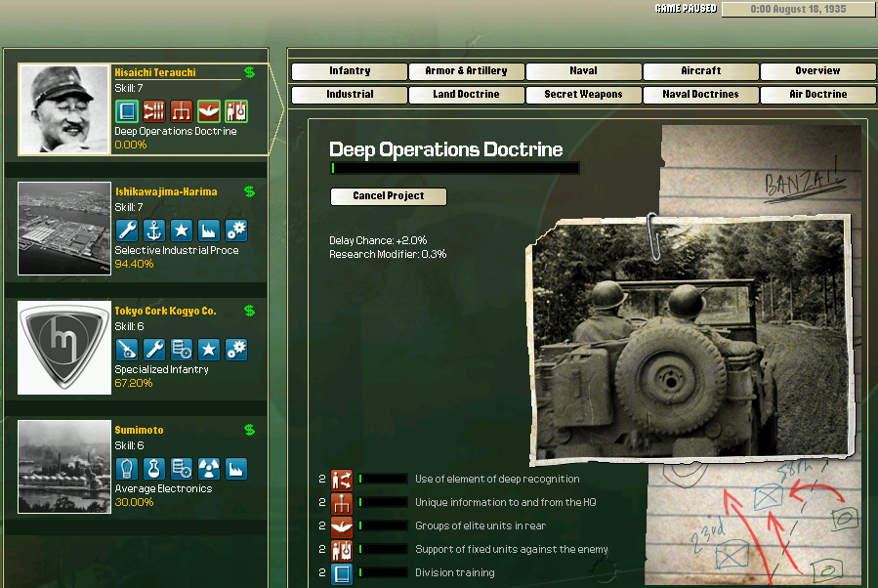Click the lightbulb icon under Sumimoto

click(x=127, y=469)
